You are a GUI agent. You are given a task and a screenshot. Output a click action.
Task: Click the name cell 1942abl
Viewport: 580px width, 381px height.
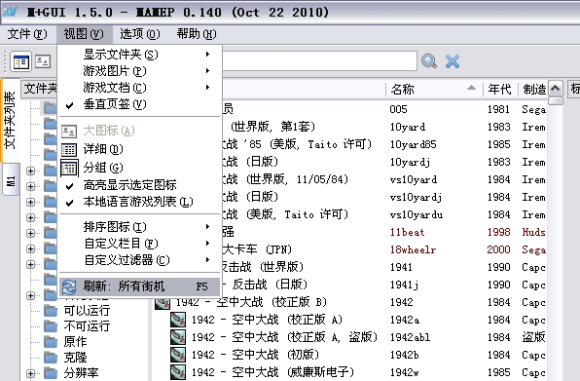(x=410, y=337)
